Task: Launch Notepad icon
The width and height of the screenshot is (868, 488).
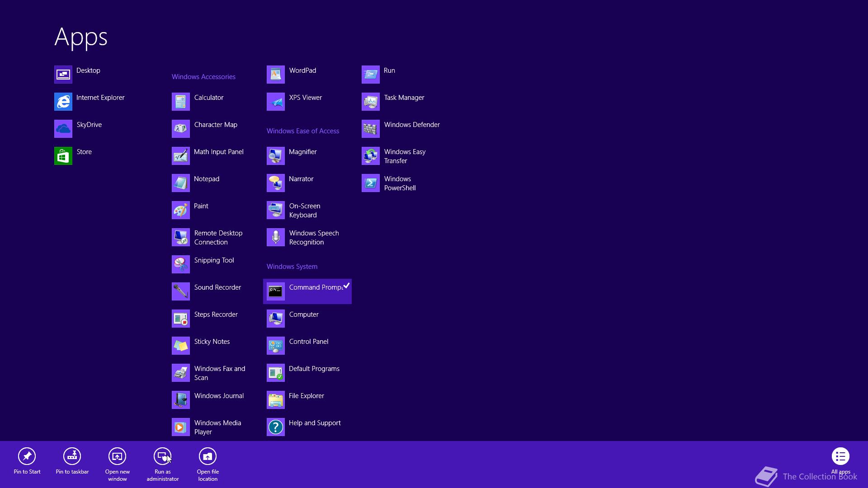Action: pos(181,183)
